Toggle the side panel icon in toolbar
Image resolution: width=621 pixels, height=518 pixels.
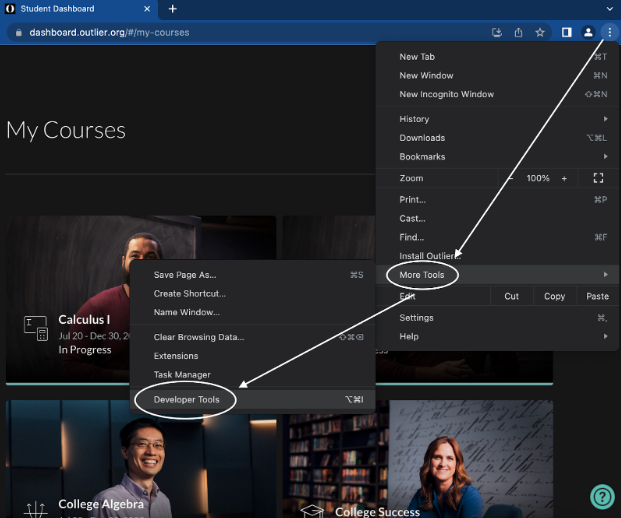[x=567, y=32]
